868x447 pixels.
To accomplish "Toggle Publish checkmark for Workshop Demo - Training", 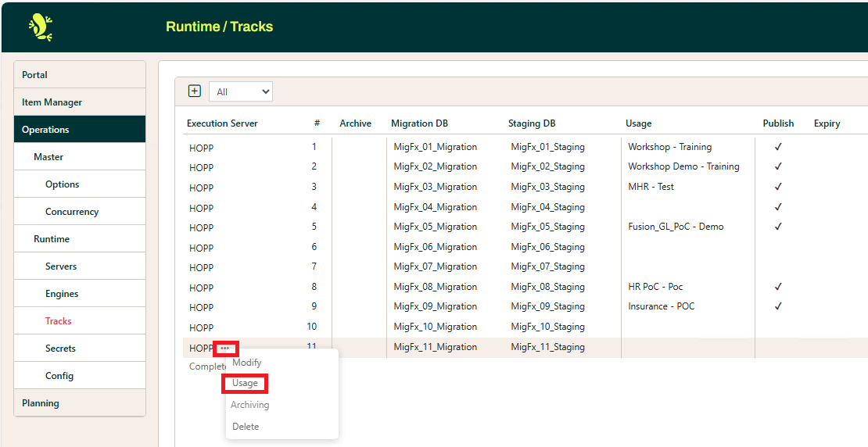I will 778,166.
